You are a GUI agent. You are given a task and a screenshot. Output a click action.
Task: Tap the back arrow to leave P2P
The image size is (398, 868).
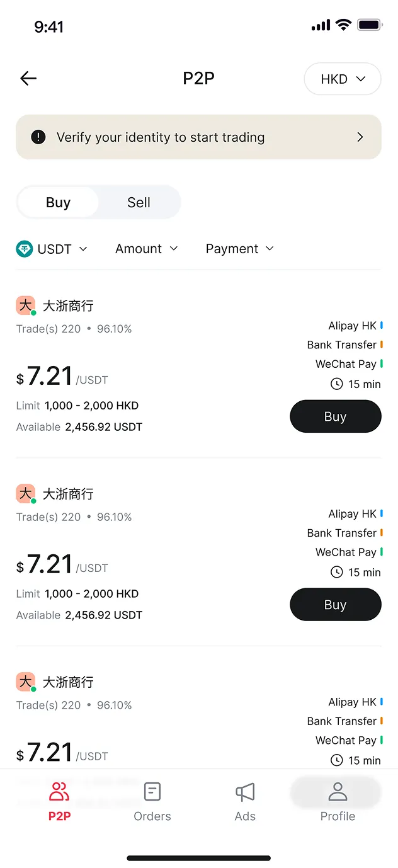point(28,78)
